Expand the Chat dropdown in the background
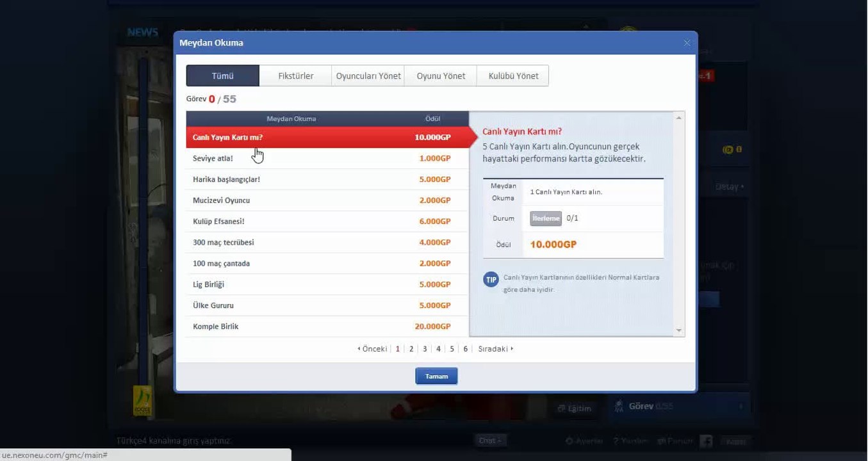 pyautogui.click(x=489, y=441)
